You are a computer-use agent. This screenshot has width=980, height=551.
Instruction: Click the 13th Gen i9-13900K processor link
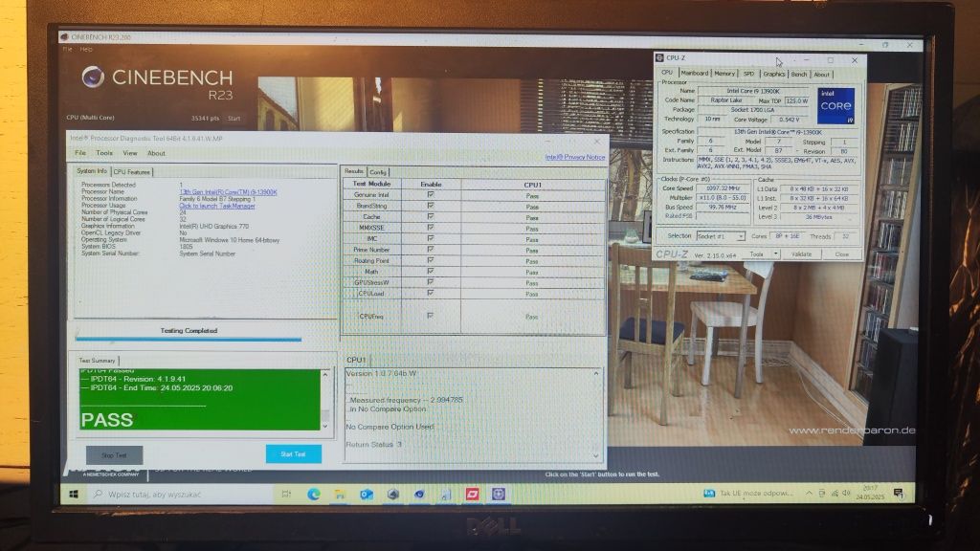228,192
